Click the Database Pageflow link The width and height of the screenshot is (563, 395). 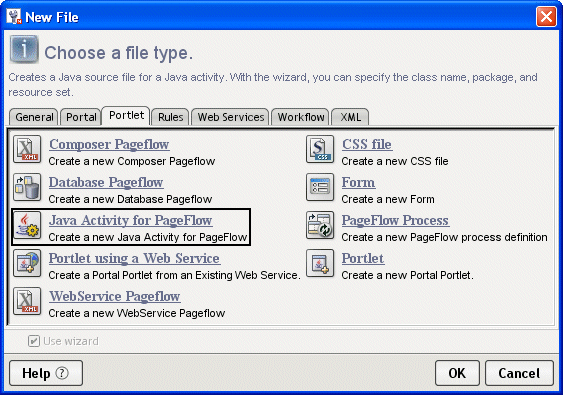(x=106, y=182)
